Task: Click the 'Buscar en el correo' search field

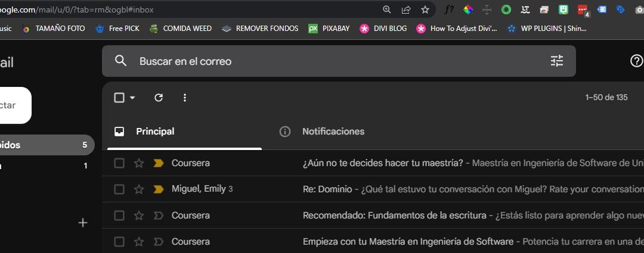Action: [334, 61]
